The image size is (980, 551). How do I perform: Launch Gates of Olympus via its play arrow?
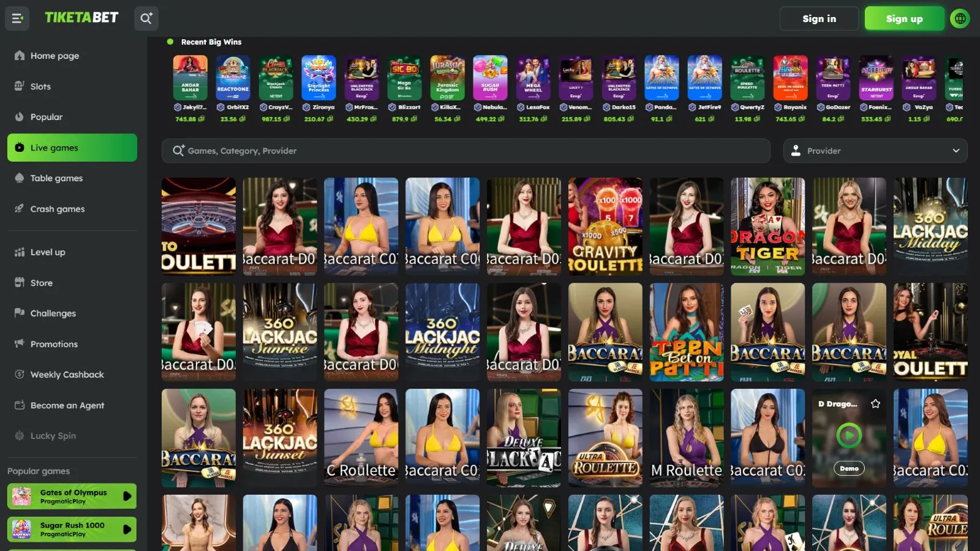[x=127, y=496]
